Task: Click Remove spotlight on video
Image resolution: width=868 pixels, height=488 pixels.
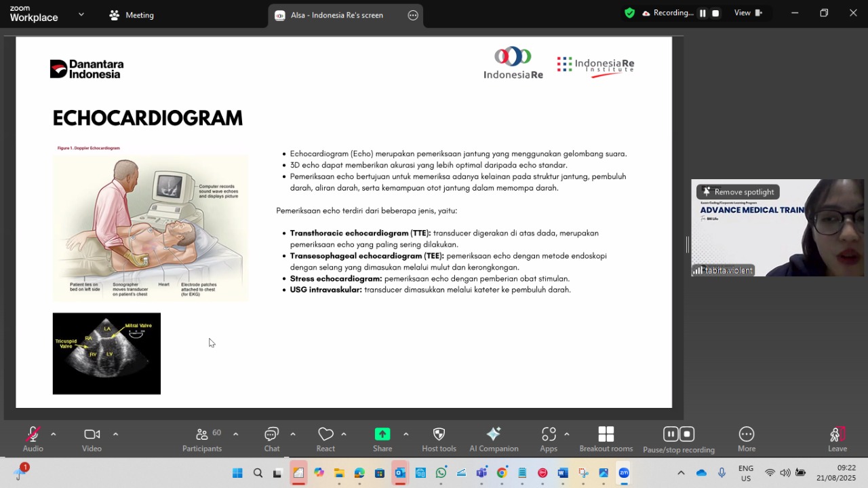Action: click(x=738, y=192)
